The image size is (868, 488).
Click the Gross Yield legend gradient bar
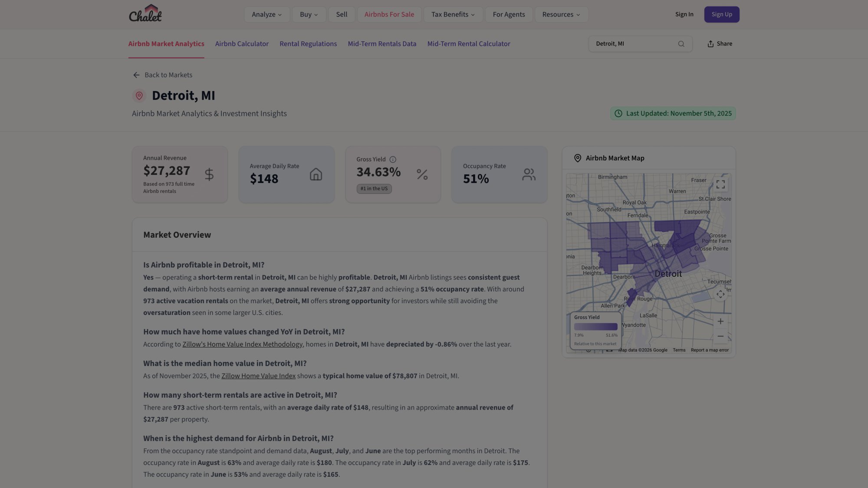(x=596, y=326)
